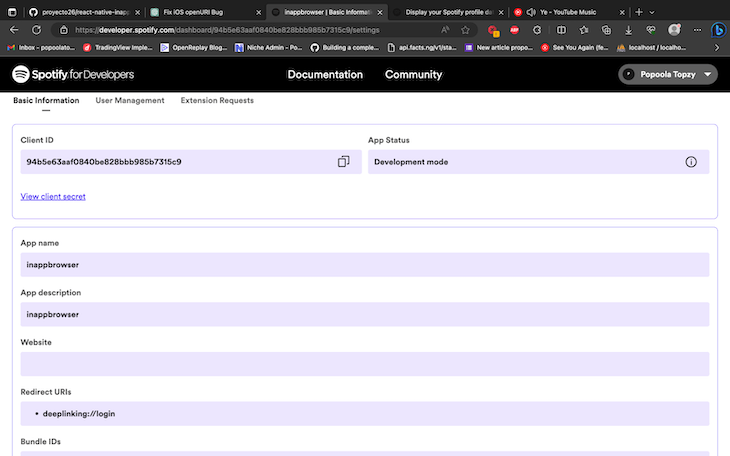The height and width of the screenshot is (456, 730).
Task: Expand the hidden bookmarks overflow chevron
Action: click(x=718, y=47)
